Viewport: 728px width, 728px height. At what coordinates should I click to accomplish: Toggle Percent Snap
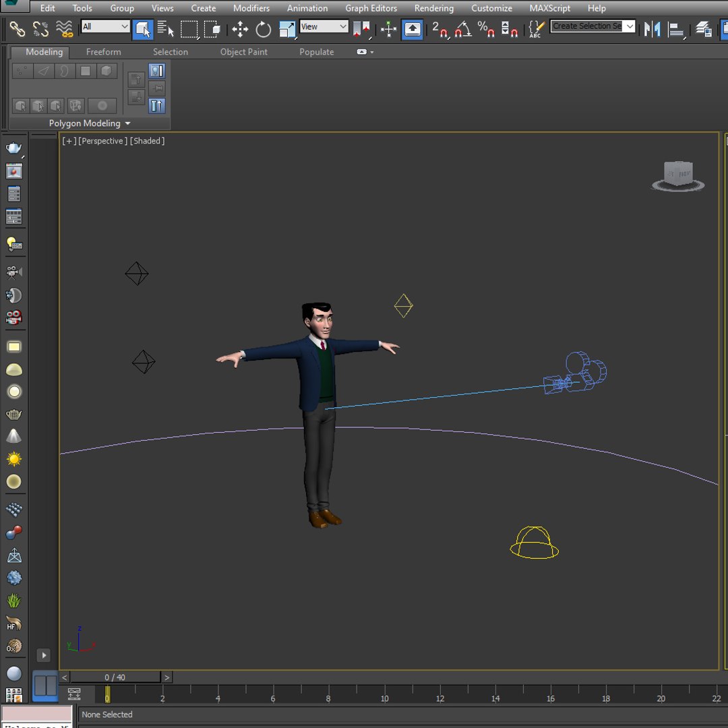[485, 29]
